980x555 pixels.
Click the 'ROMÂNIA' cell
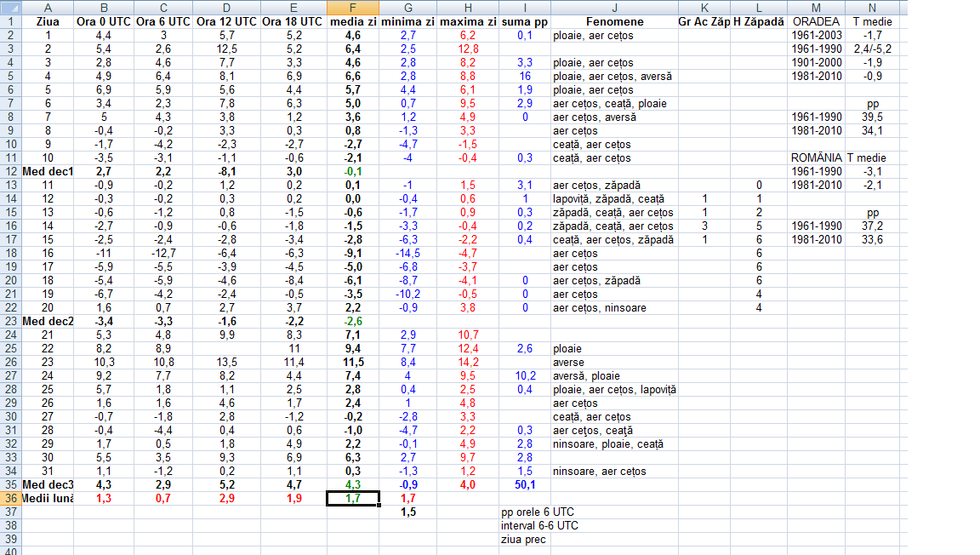pyautogui.click(x=816, y=157)
